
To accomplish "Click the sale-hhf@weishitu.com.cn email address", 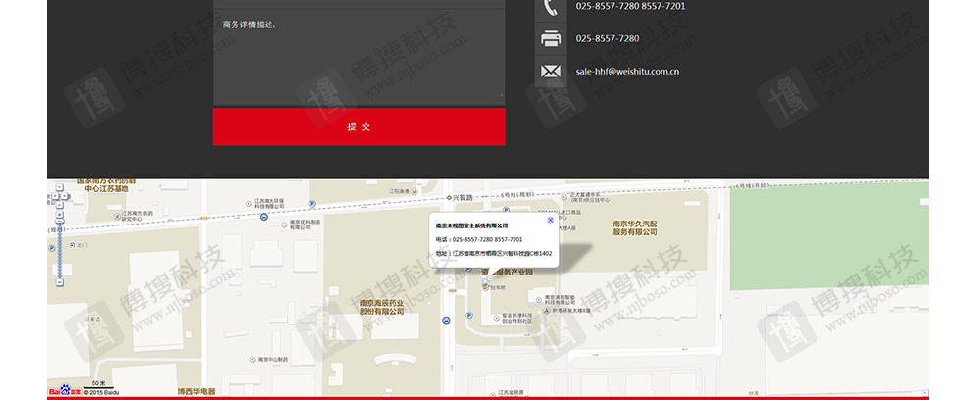I will pos(627,72).
